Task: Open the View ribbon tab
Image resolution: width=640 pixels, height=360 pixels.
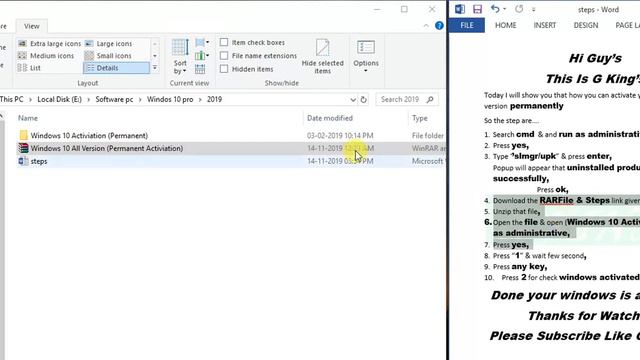Action: tap(31, 26)
